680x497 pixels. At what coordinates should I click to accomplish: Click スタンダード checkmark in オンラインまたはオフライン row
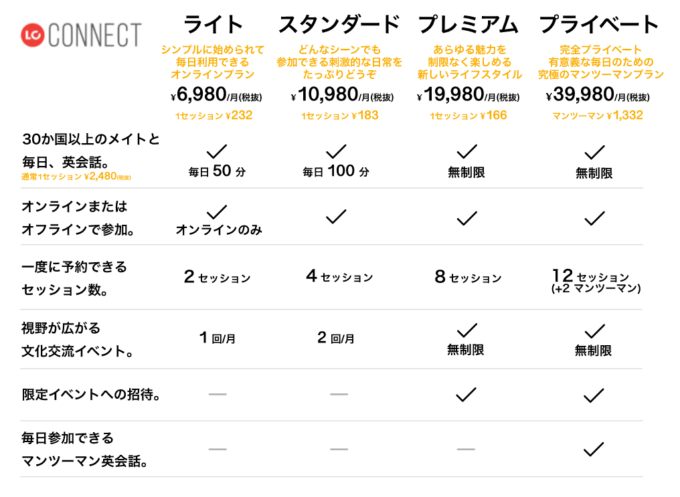tap(336, 216)
